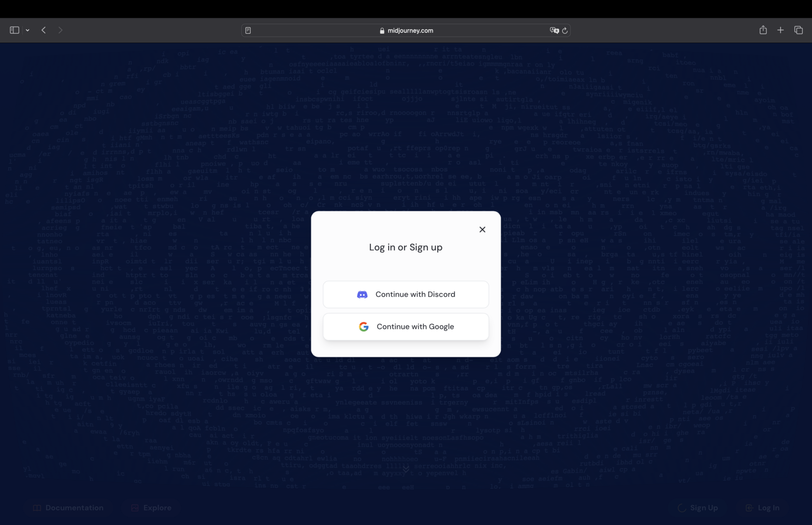Reload the midjourney.com page
The width and height of the screenshot is (812, 525).
point(565,30)
